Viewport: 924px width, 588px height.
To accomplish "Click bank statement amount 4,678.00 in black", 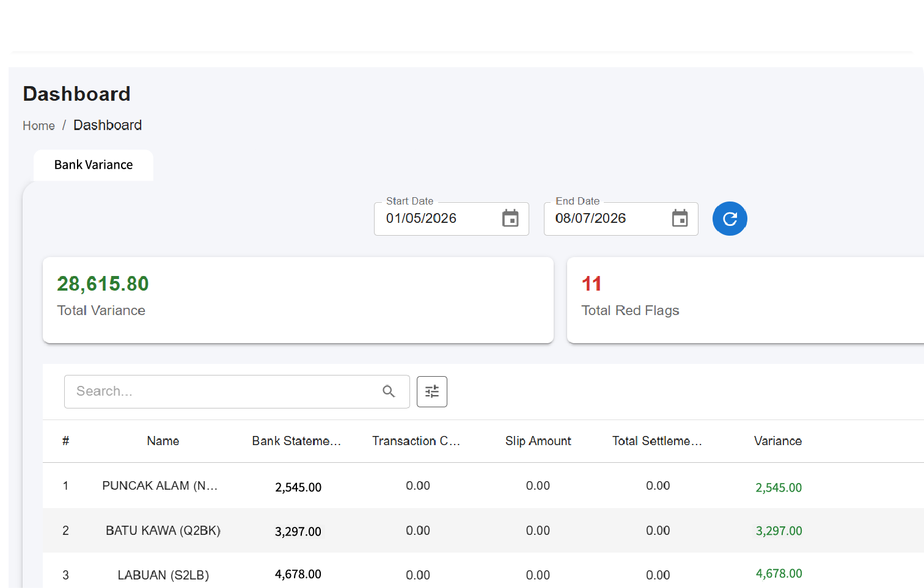I will 298,574.
